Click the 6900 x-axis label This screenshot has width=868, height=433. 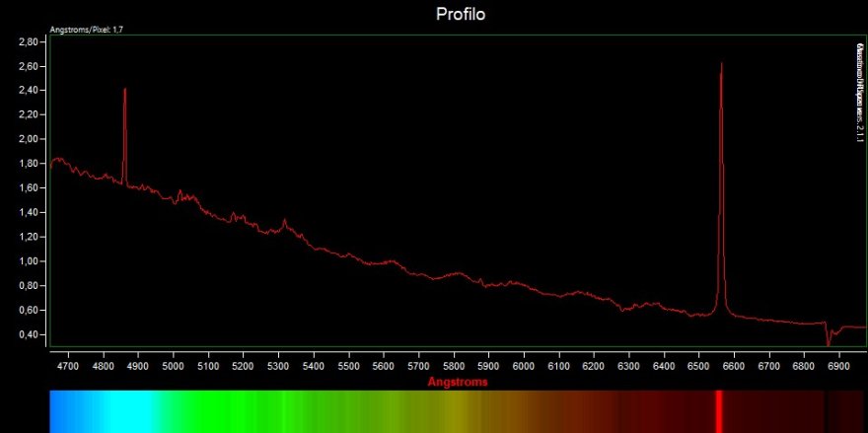(838, 366)
